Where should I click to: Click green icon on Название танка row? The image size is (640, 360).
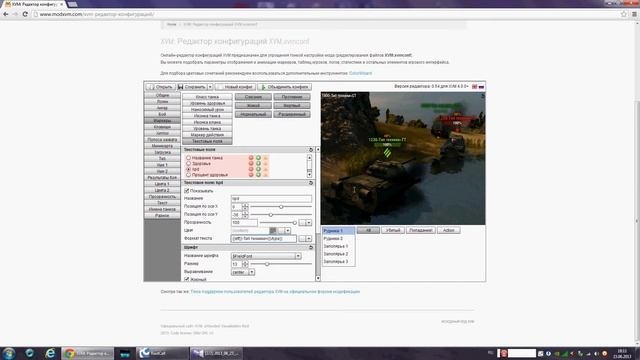tap(258, 158)
